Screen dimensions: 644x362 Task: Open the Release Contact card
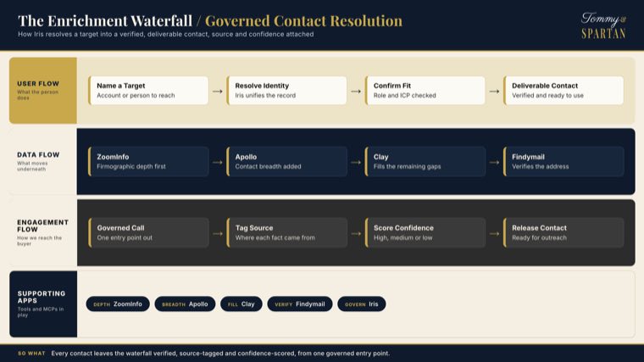pyautogui.click(x=563, y=232)
